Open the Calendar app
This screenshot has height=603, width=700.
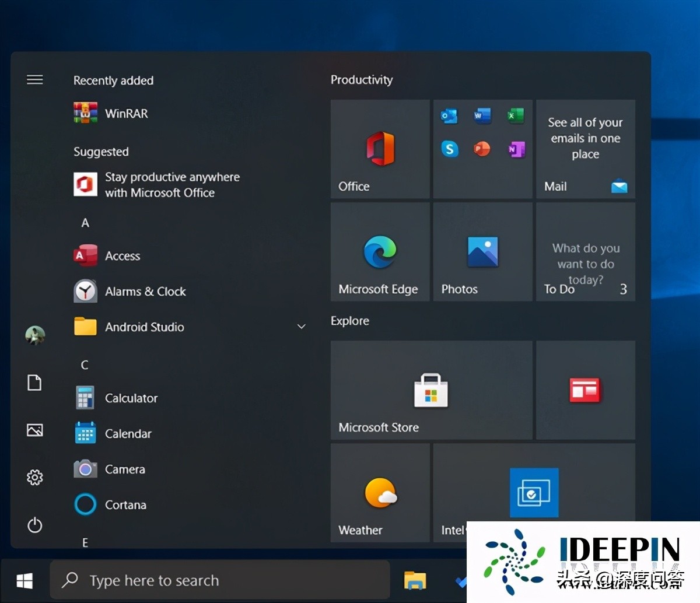(x=127, y=433)
